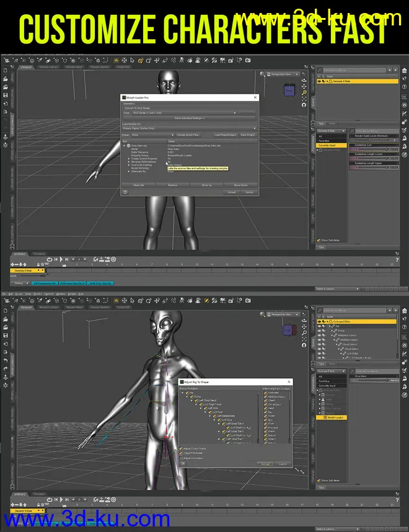409x532 pixels.
Task: Toggle the Adjust Orientation checkbox
Action: 182,458
